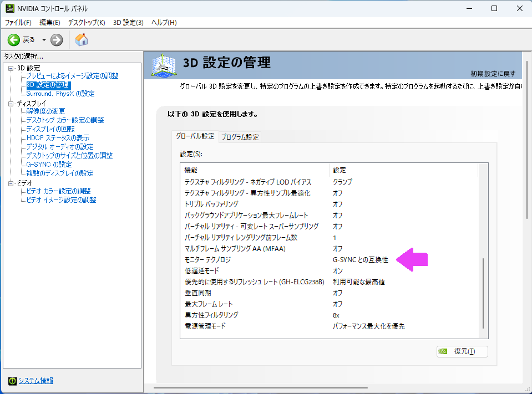Switch to the グローバル設定 tab
532x394 pixels.
pos(195,136)
